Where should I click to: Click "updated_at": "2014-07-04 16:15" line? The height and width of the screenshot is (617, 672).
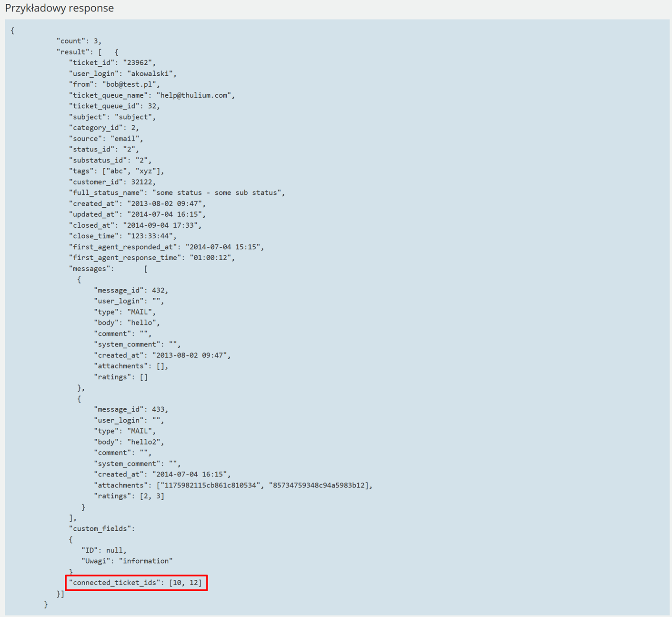click(137, 214)
